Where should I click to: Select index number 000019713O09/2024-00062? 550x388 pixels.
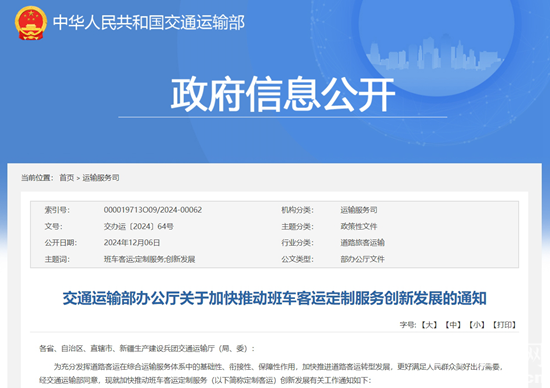pos(153,210)
